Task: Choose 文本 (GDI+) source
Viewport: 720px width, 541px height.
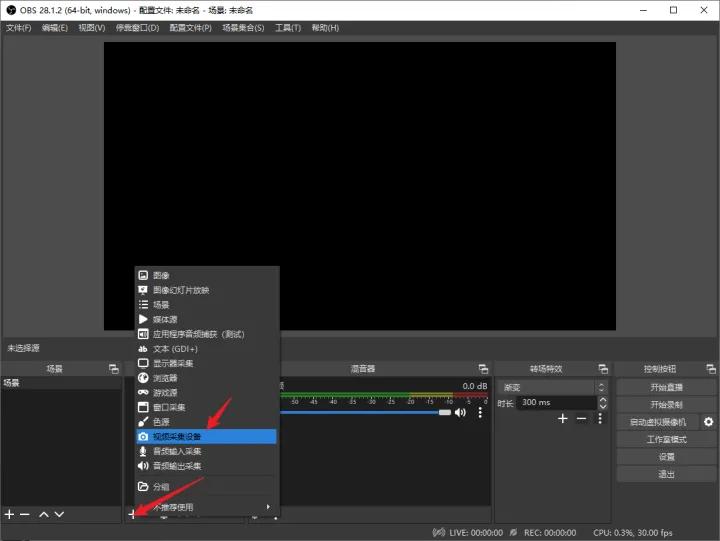Action: click(207, 349)
